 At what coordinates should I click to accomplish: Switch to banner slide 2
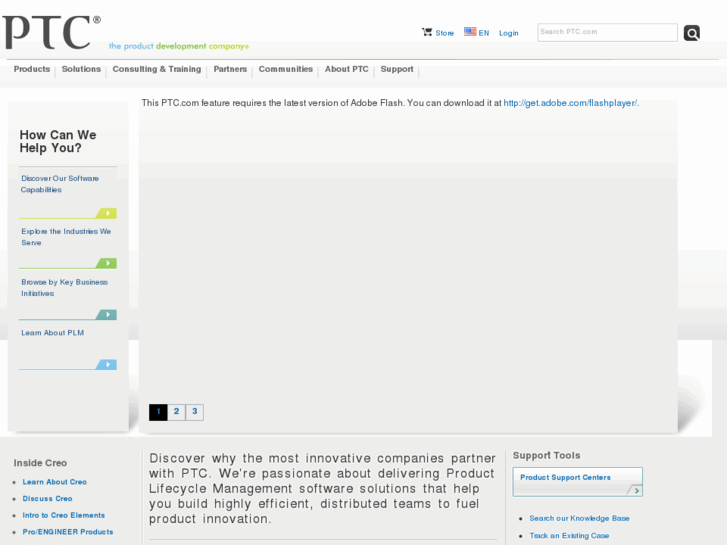[x=176, y=412]
